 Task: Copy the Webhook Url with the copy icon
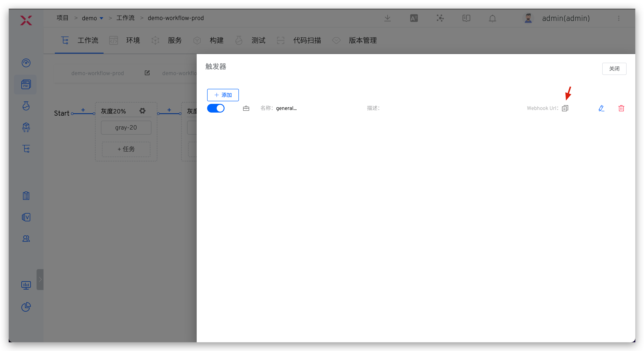(x=565, y=108)
